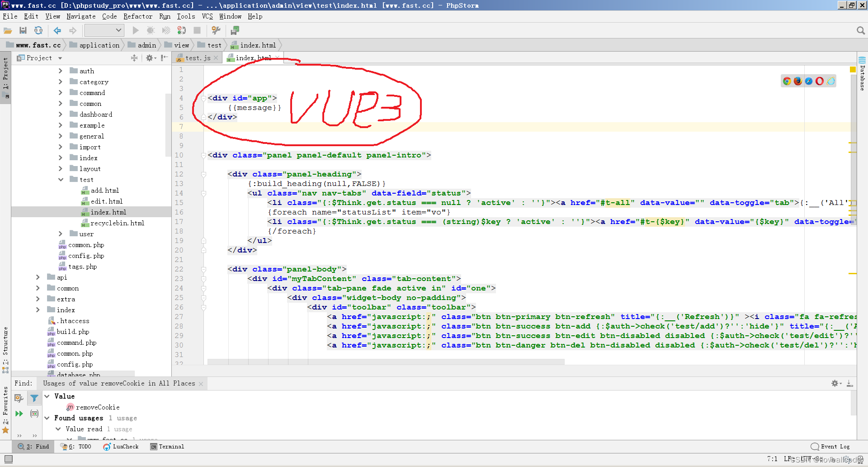Screen dimensions: 868x467
Task: Click the Stop square icon
Action: tap(197, 30)
